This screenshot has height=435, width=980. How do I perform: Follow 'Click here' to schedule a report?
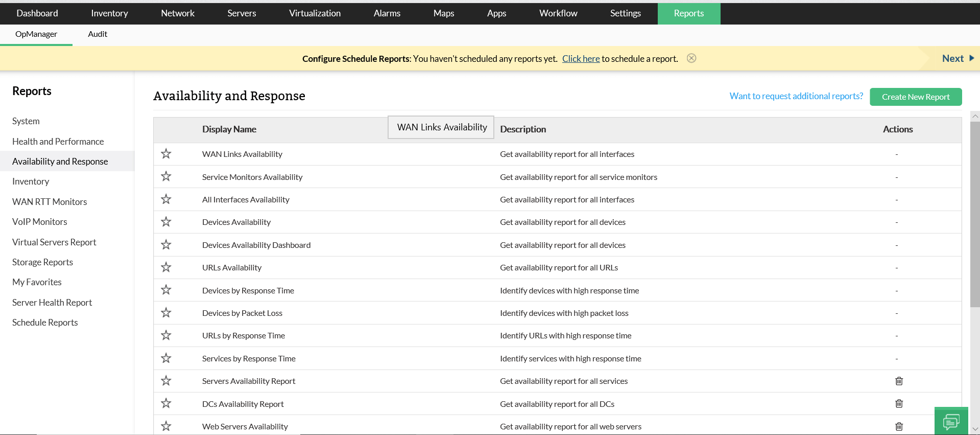point(581,59)
